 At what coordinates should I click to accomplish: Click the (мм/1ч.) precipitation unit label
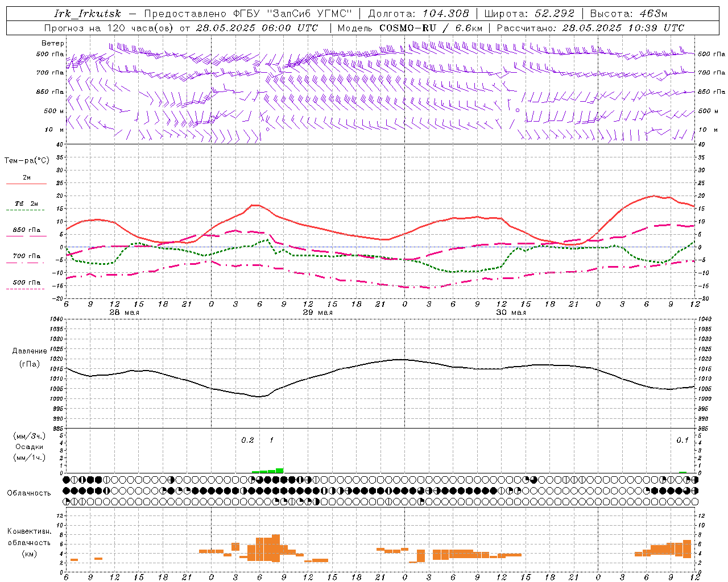click(x=30, y=458)
